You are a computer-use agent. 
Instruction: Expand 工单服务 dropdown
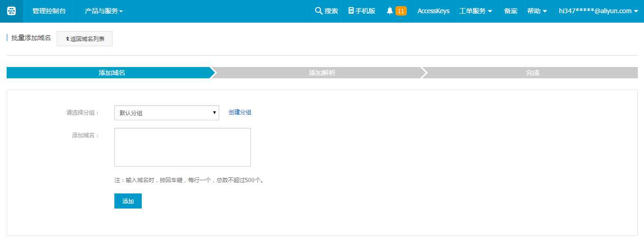476,11
